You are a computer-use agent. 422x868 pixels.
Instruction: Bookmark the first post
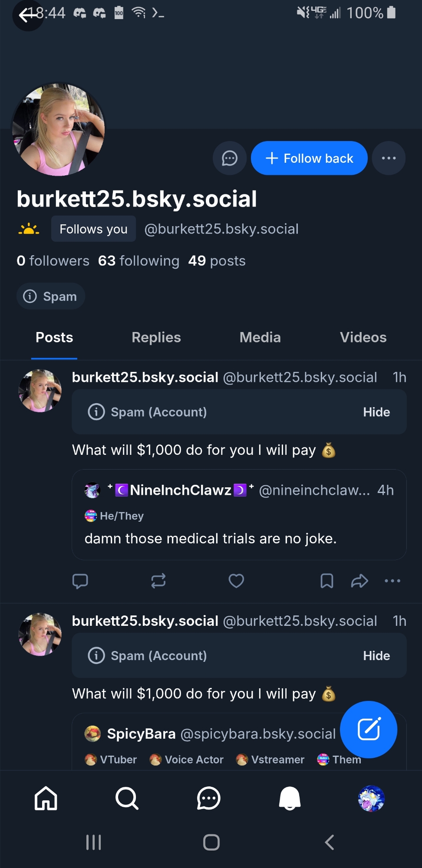(x=326, y=581)
